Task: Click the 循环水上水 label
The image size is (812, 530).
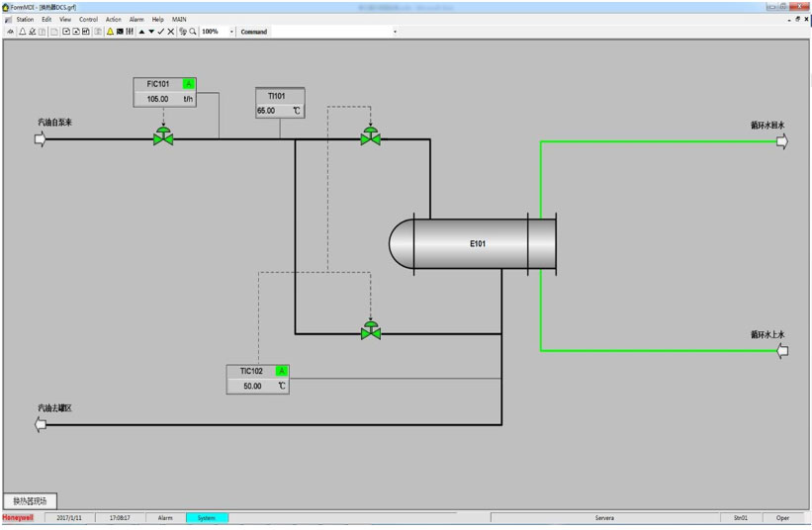Action: click(767, 335)
